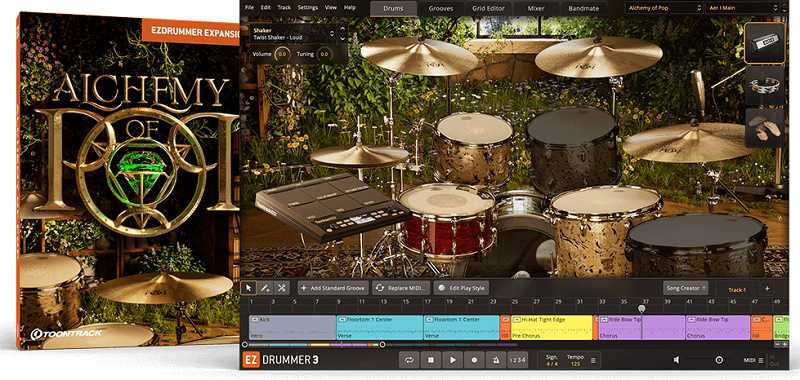
Task: Click Add Standard Groove button
Action: coord(333,288)
